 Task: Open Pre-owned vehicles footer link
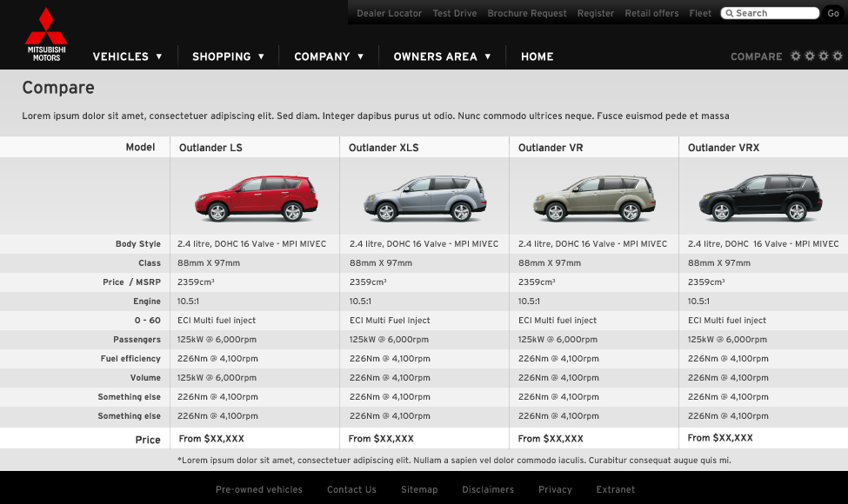259,489
